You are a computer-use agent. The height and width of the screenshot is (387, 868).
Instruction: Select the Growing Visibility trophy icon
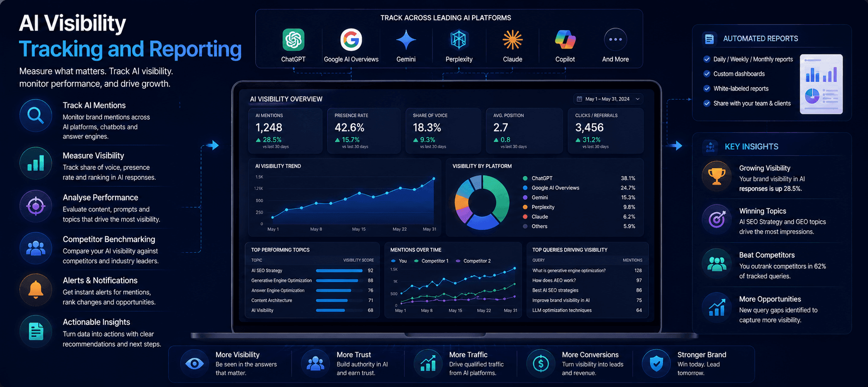[716, 176]
